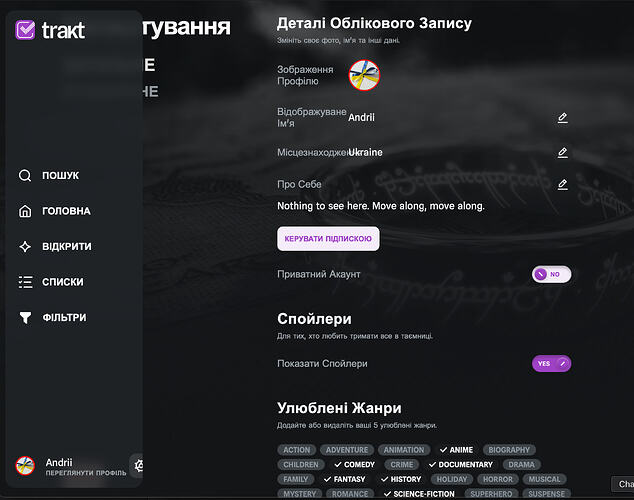Select the CRIME genre chip

click(402, 465)
